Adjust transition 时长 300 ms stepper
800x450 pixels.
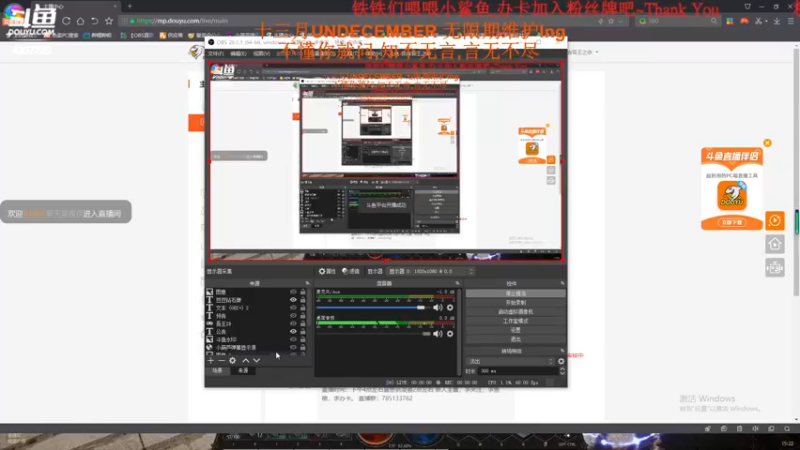pos(562,371)
